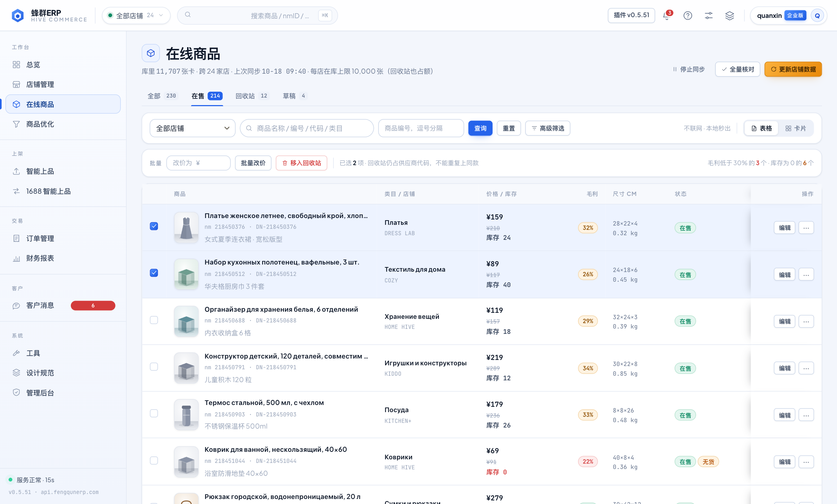Open 客户消息 sidebar item
The height and width of the screenshot is (504, 837).
[63, 306]
